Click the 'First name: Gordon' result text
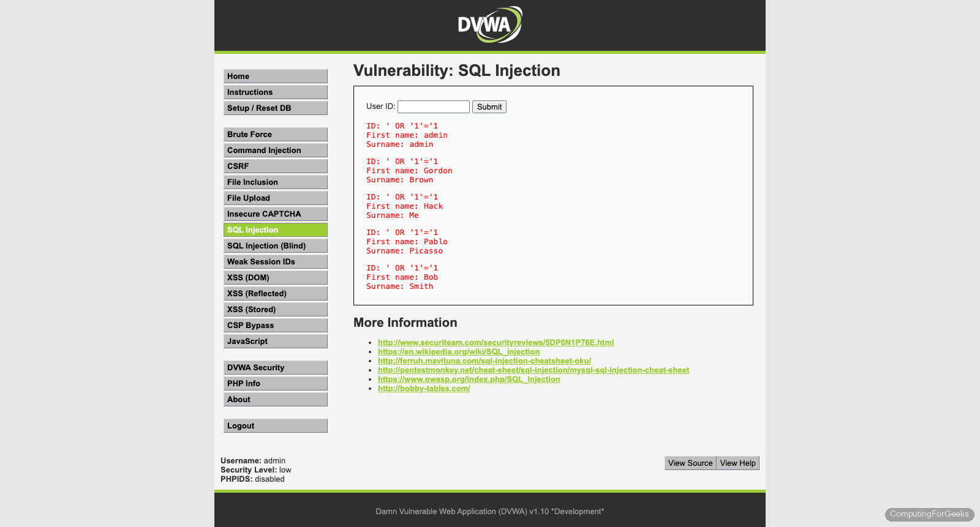This screenshot has width=980, height=527. pos(409,171)
